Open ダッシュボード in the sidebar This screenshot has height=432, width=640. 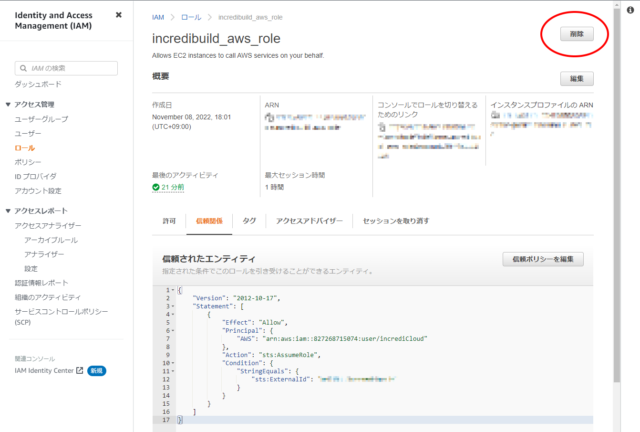(x=38, y=84)
